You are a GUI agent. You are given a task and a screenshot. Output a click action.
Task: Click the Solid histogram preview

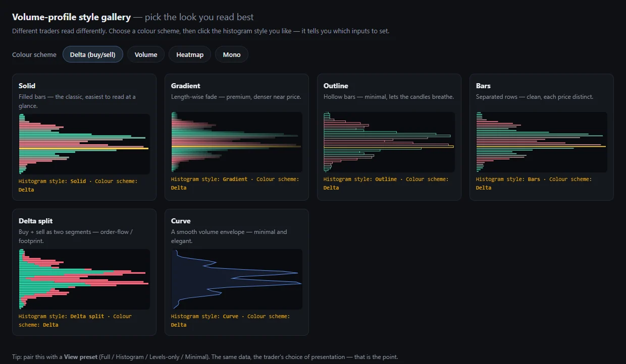click(x=84, y=144)
